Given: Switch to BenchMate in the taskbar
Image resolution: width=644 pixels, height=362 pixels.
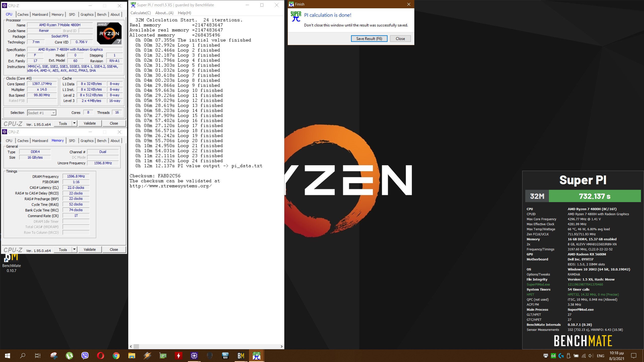Looking at the screenshot, I should 241,356.
